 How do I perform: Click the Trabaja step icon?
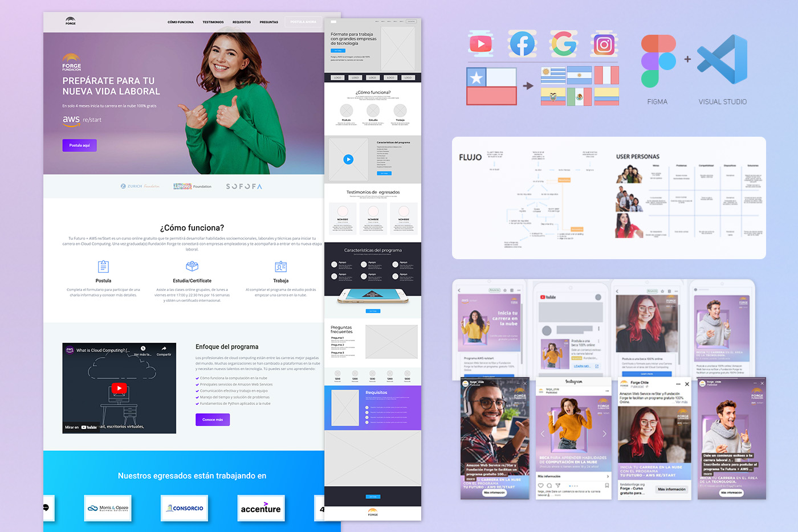[280, 267]
